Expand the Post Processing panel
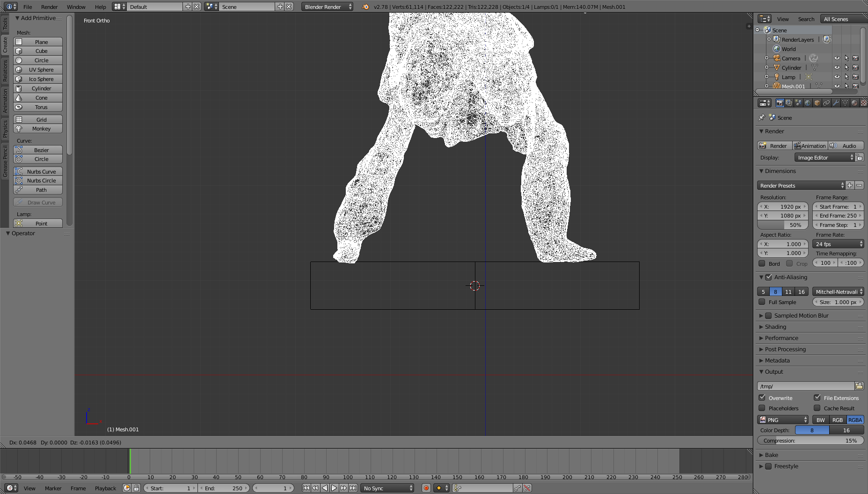Viewport: 868px width, 494px height. [x=785, y=349]
